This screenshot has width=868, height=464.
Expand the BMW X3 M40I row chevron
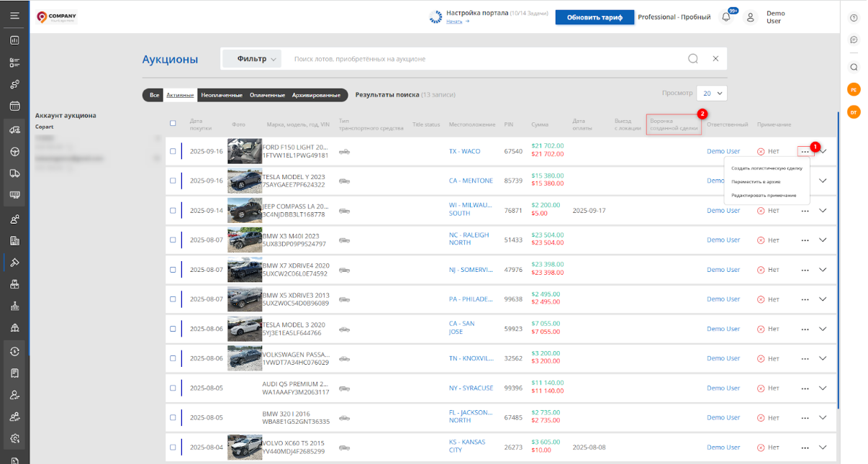click(823, 240)
